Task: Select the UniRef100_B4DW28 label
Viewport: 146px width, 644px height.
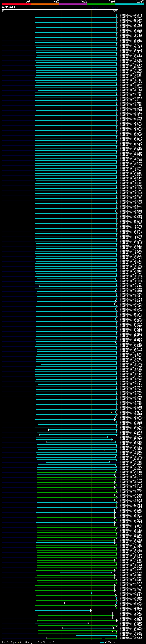Action: (x=131, y=361)
